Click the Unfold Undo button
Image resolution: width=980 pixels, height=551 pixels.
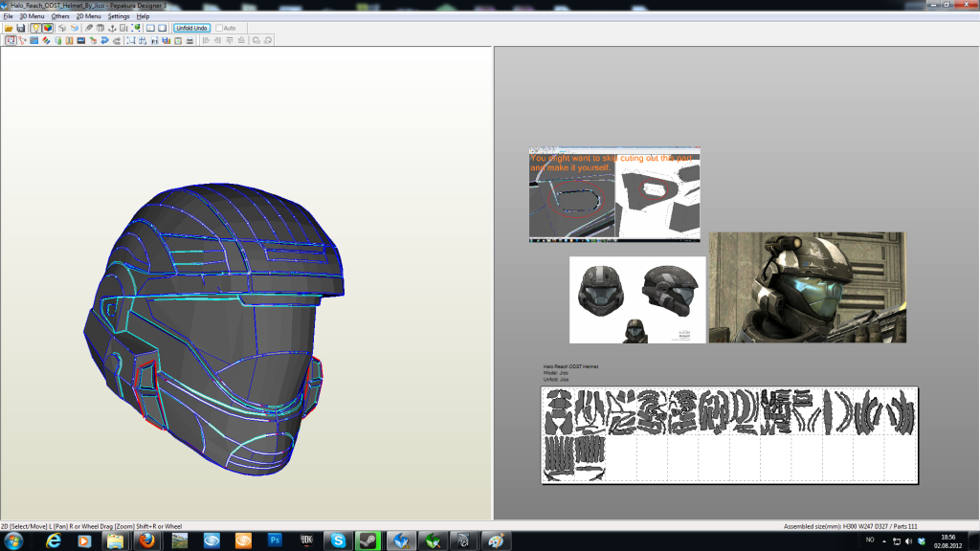point(191,28)
